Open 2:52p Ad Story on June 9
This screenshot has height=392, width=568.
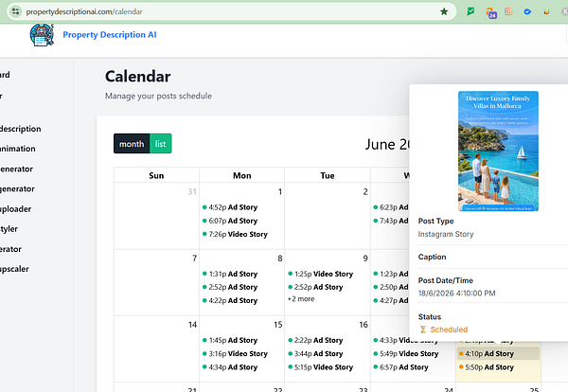[328, 287]
